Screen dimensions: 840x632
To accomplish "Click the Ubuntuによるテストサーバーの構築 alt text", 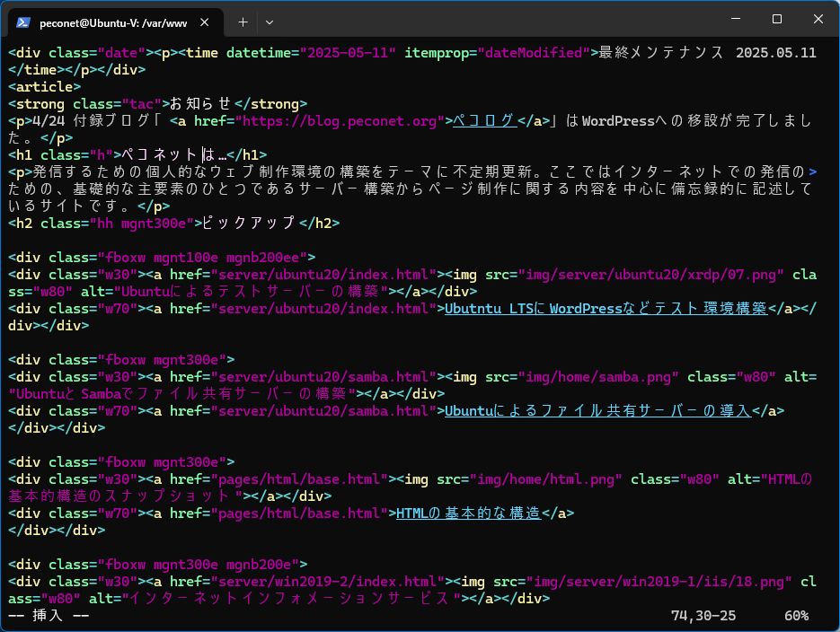I will [250, 292].
